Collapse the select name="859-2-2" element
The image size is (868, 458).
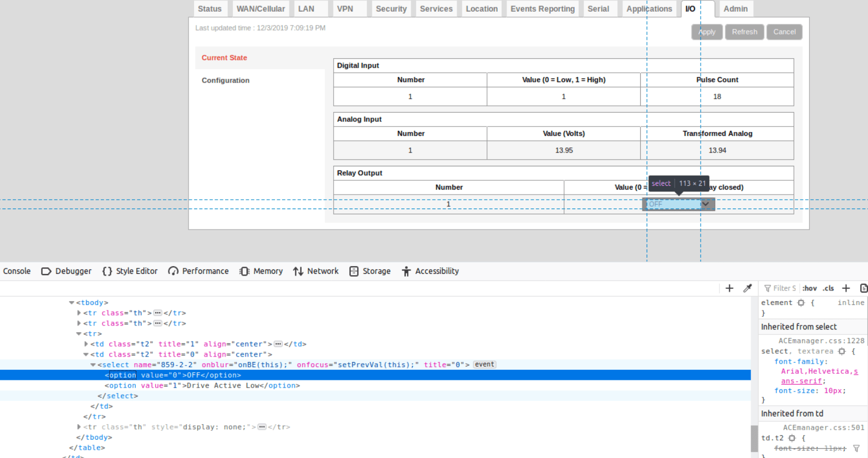coord(93,364)
